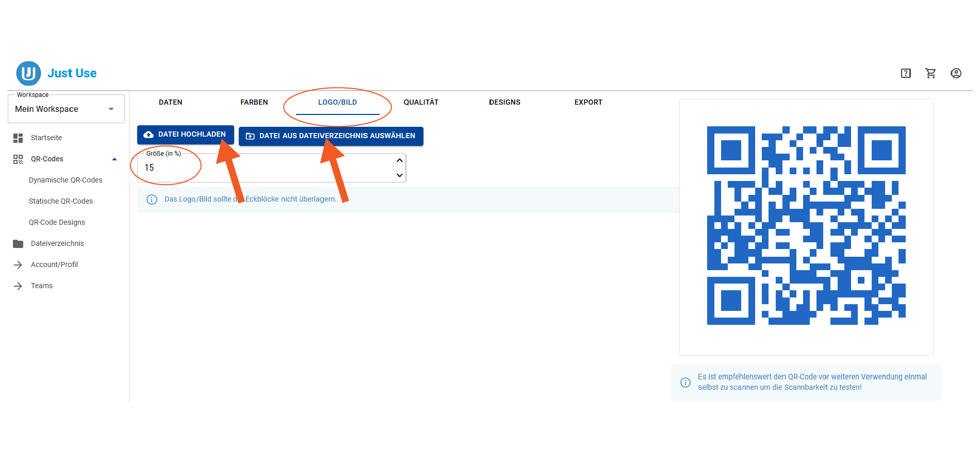
Task: Click the Startseite dashboard icon
Action: coord(18,138)
